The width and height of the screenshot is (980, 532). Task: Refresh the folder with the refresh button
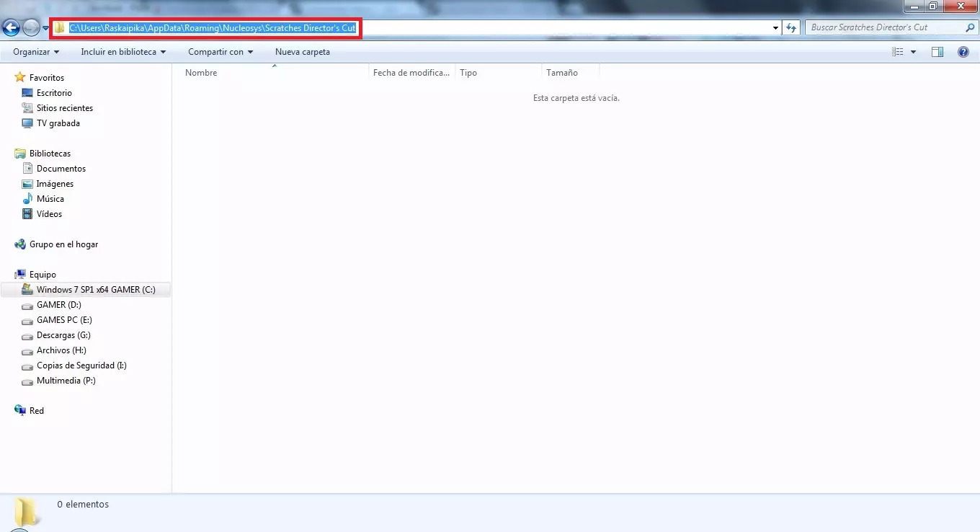coord(791,27)
